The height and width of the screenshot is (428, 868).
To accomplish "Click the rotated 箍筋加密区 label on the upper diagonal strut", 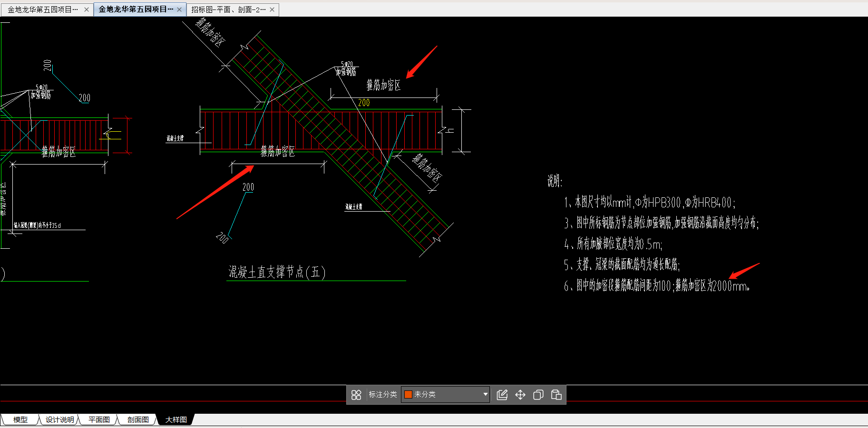I will 210,32.
